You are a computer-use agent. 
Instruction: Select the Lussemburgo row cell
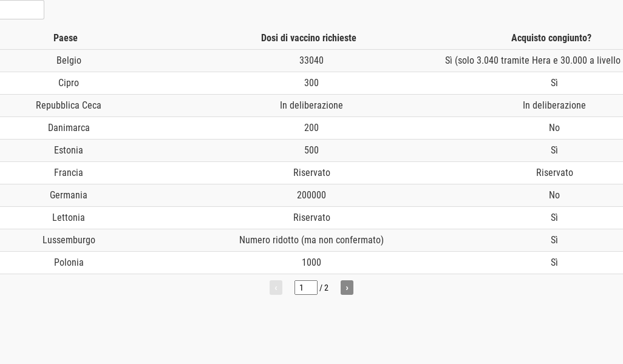(69, 240)
